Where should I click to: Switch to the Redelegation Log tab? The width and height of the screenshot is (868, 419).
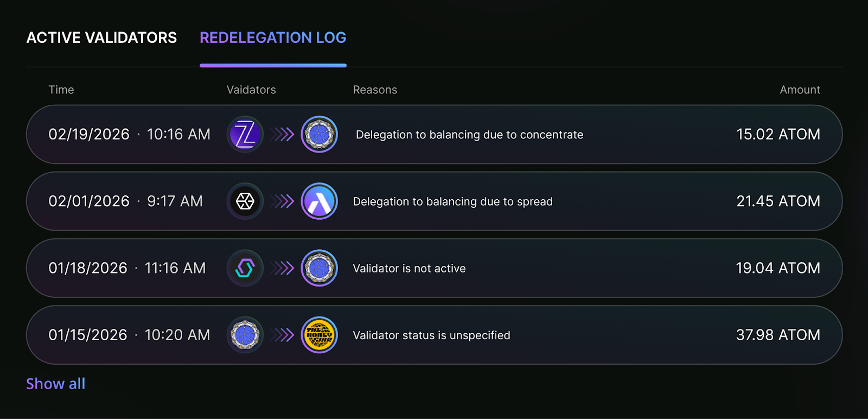pos(273,37)
